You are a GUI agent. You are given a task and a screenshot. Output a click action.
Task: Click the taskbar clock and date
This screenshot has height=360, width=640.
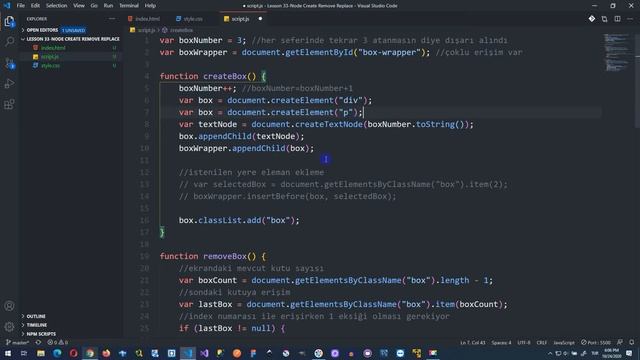pyautogui.click(x=611, y=353)
